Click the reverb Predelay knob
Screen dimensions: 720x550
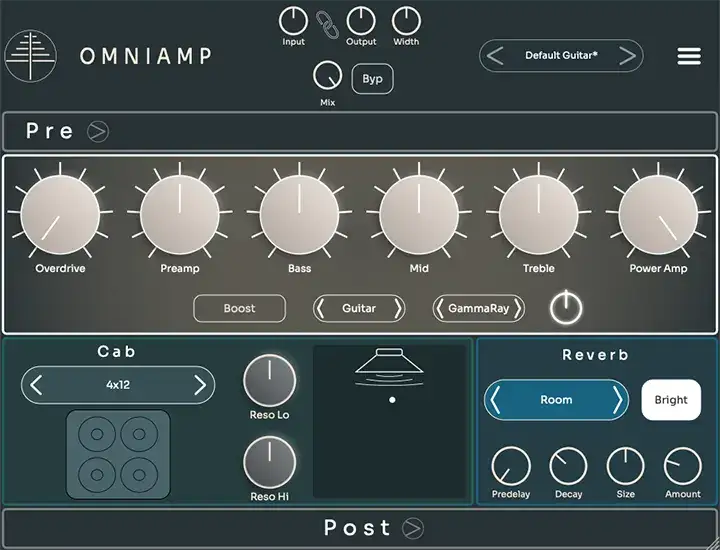(511, 466)
